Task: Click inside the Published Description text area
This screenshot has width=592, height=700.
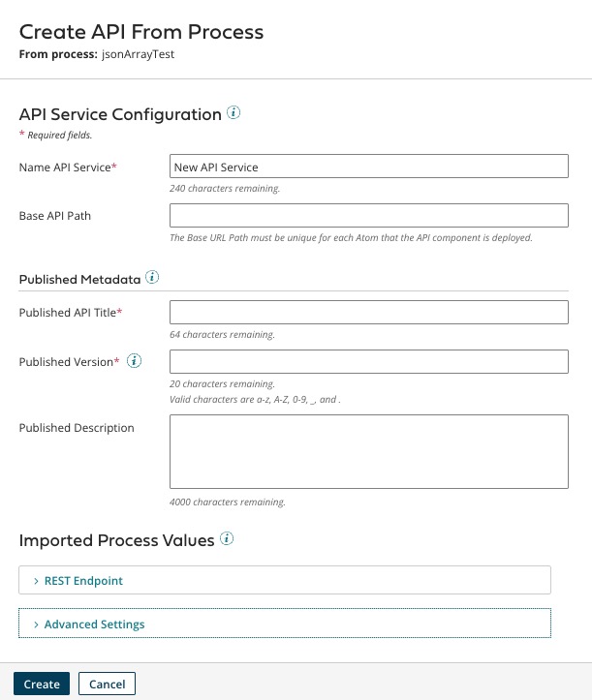Action: pos(368,451)
